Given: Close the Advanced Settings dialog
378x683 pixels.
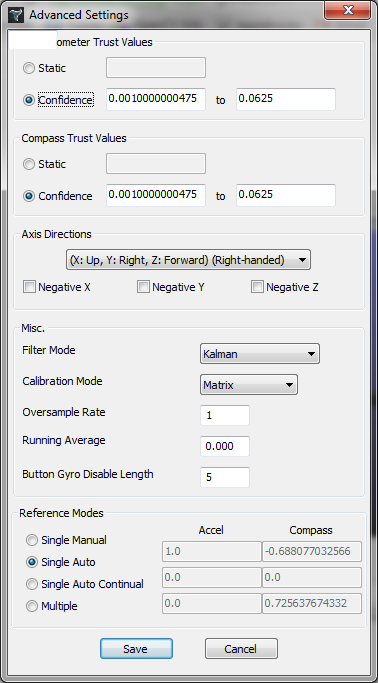Looking at the screenshot, I should pyautogui.click(x=348, y=10).
